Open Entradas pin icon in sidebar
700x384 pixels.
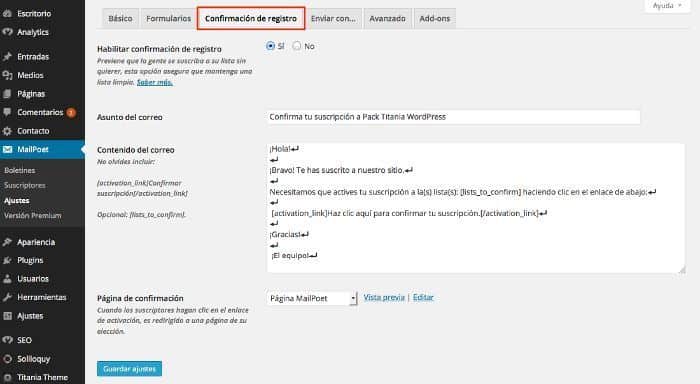point(7,57)
